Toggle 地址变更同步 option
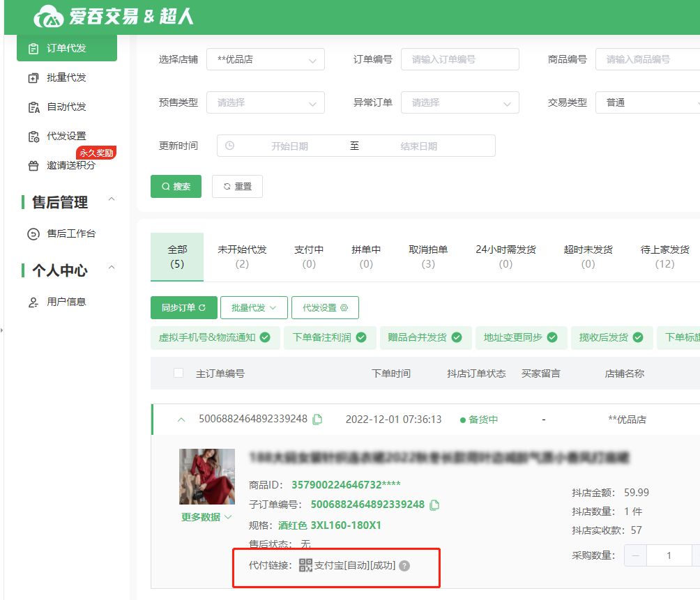This screenshot has height=600, width=700. [x=521, y=338]
